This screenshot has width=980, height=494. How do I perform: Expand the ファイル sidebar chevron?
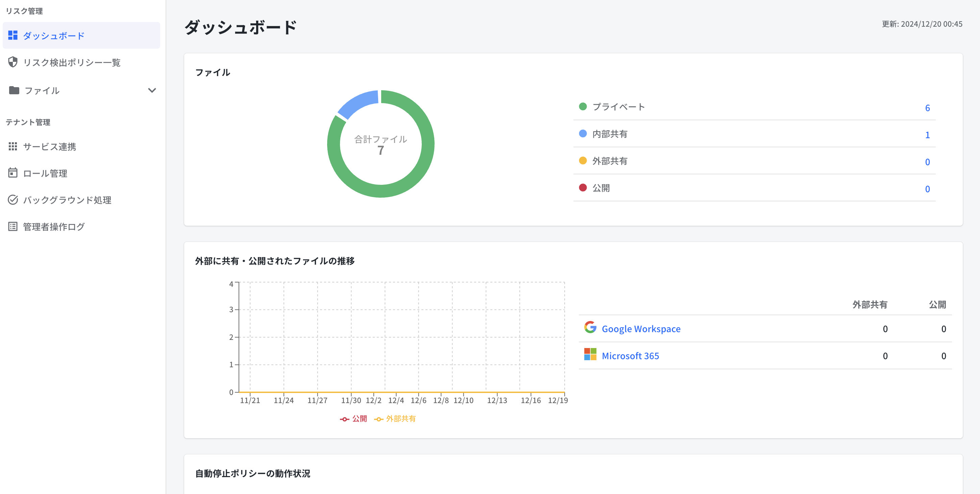coord(152,91)
